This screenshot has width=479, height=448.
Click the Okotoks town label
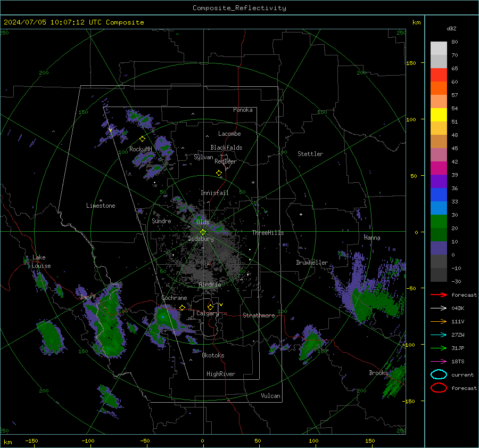point(213,355)
